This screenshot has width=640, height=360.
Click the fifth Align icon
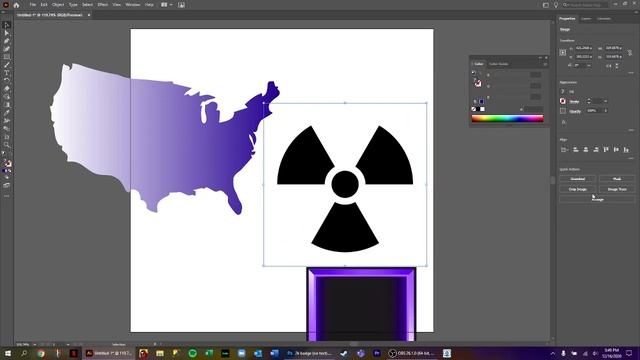click(x=606, y=150)
